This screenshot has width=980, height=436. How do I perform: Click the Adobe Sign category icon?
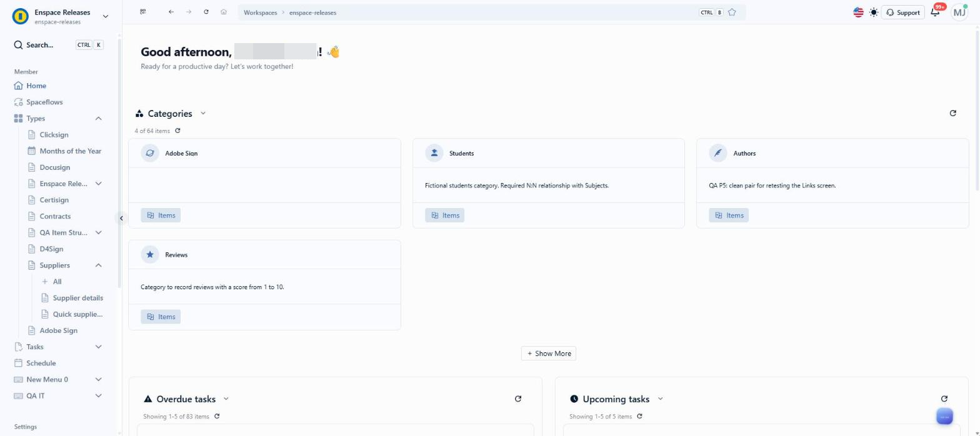pyautogui.click(x=150, y=153)
